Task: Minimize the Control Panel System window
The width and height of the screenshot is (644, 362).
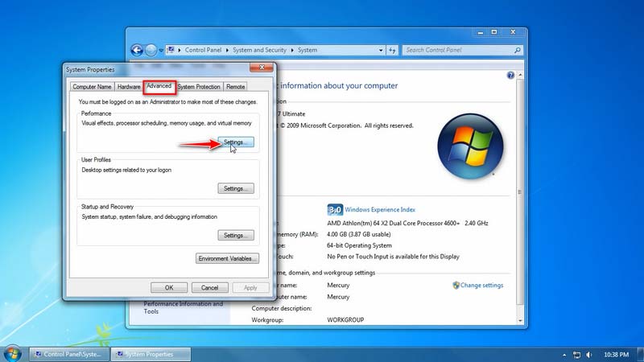Action: pyautogui.click(x=480, y=32)
